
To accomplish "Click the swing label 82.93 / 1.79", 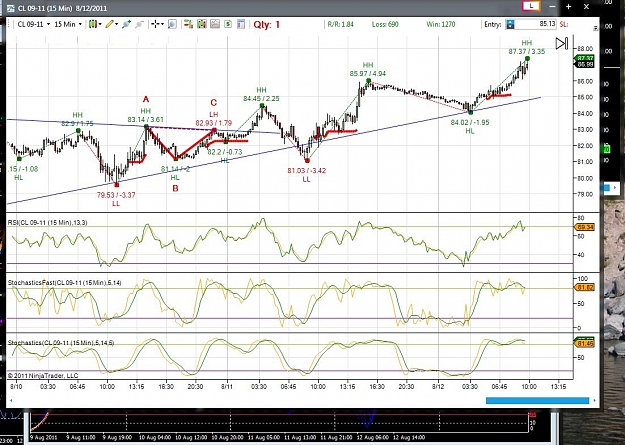I will (x=214, y=123).
